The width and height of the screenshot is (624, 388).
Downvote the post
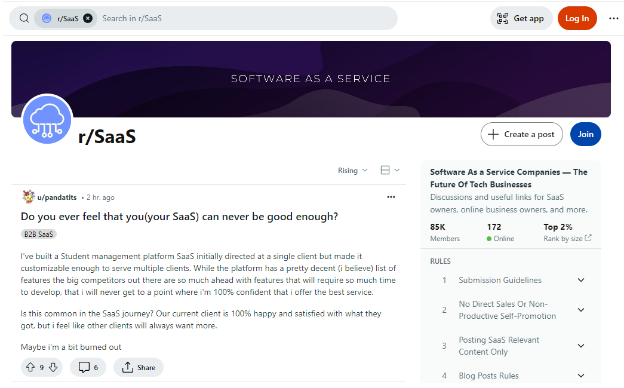53,367
